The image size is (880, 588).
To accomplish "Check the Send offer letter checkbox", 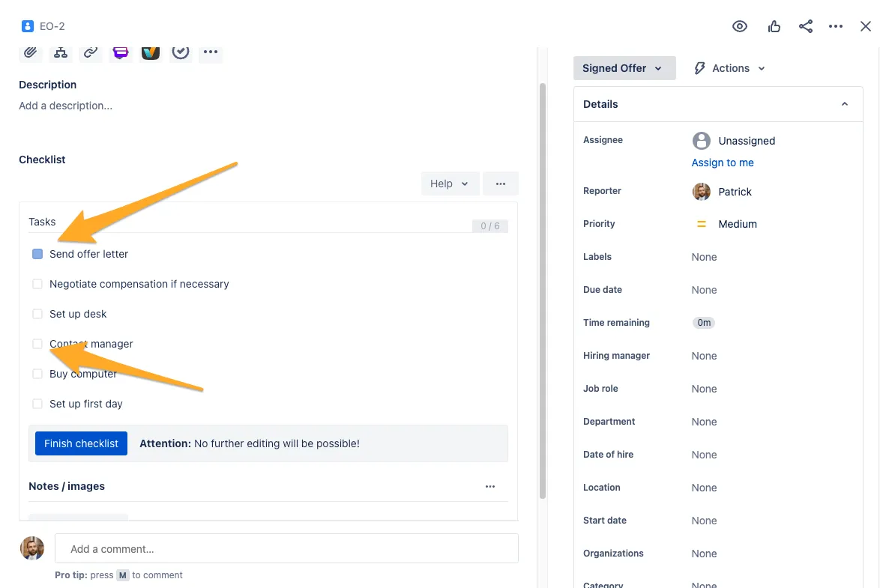I will pyautogui.click(x=37, y=254).
